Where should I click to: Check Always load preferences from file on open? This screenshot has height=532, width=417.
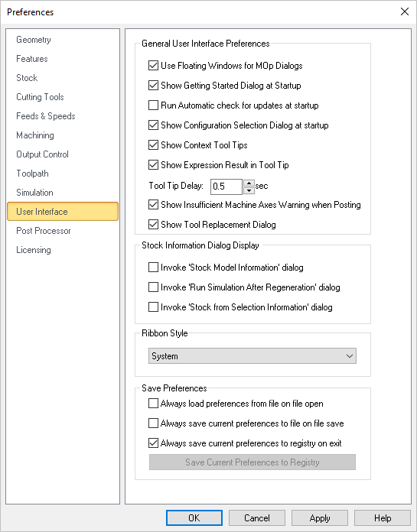153,404
